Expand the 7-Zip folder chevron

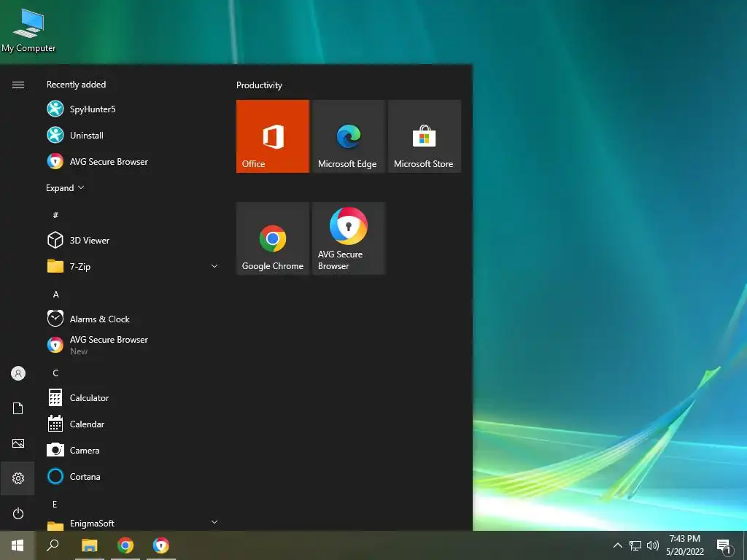pos(214,266)
